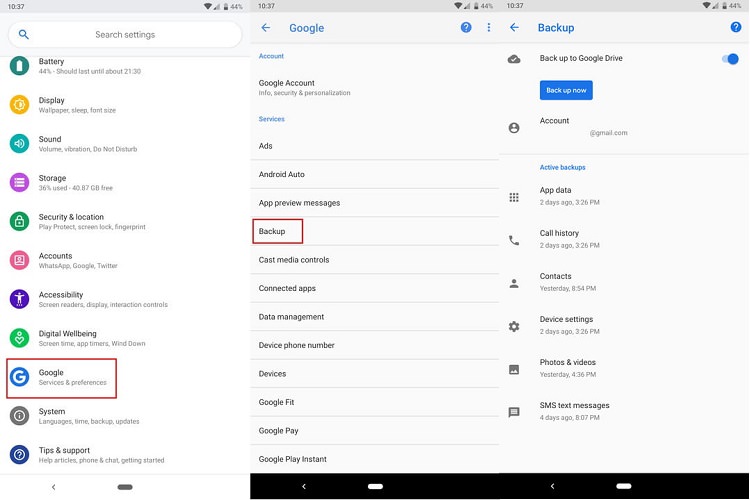The width and height of the screenshot is (750, 500).
Task: Open Cast media controls
Action: pyautogui.click(x=375, y=260)
